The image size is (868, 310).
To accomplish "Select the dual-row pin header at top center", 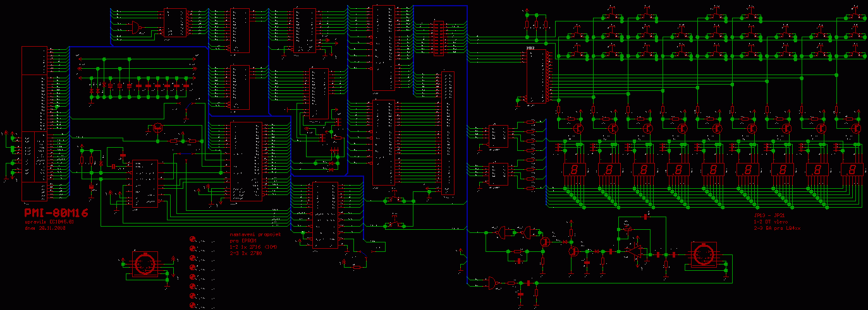I will click(437, 39).
